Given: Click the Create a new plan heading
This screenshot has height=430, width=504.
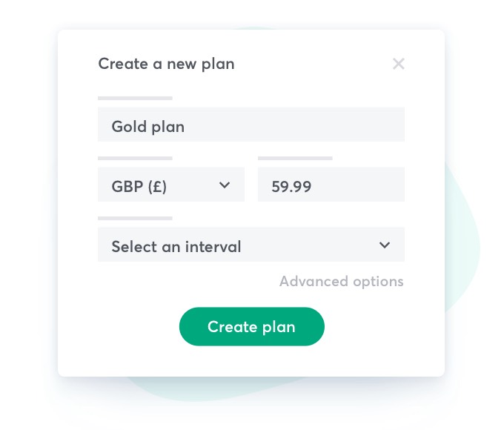Looking at the screenshot, I should click(x=166, y=64).
